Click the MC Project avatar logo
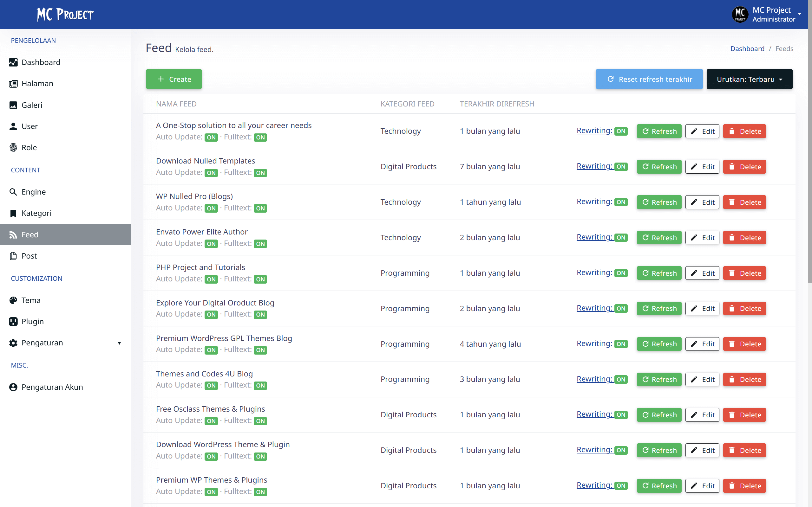 point(740,14)
